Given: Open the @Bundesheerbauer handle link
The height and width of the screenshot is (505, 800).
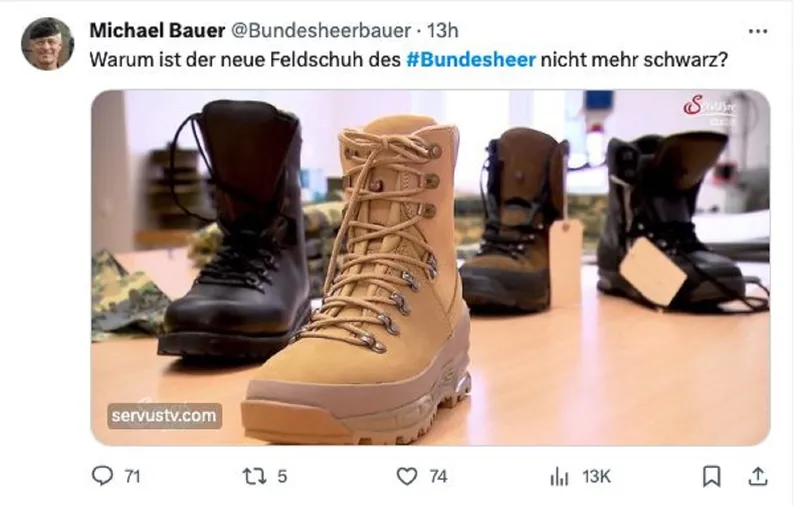Looking at the screenshot, I should (x=321, y=31).
